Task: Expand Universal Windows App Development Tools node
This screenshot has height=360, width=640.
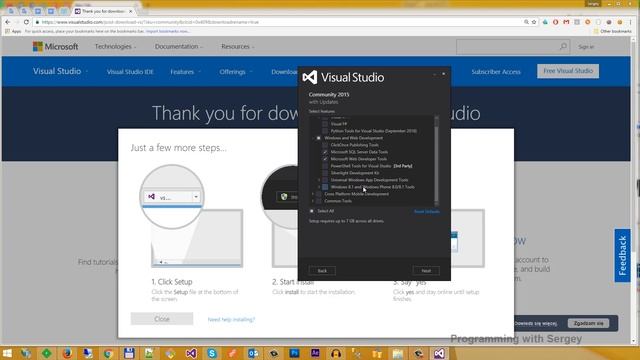Action: [319, 180]
